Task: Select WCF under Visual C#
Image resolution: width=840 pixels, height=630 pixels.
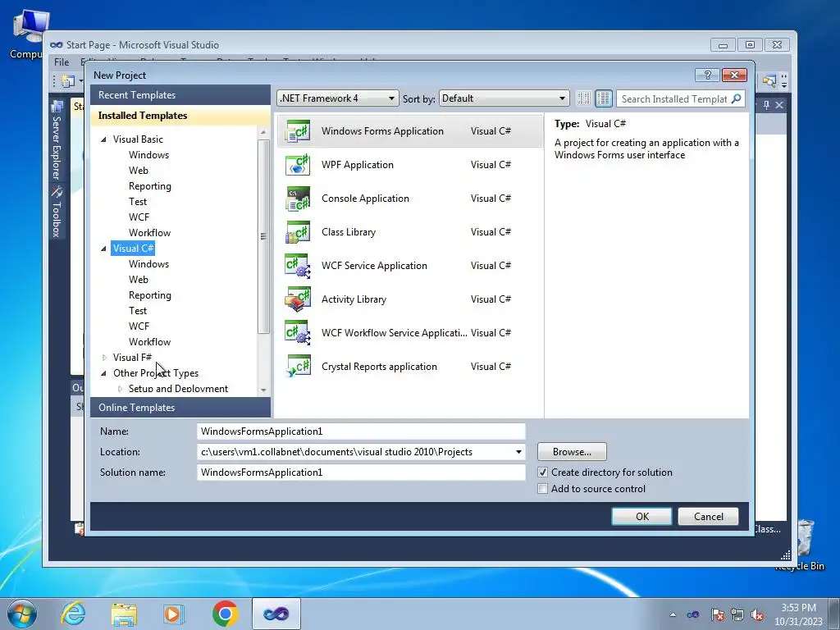Action: [139, 326]
